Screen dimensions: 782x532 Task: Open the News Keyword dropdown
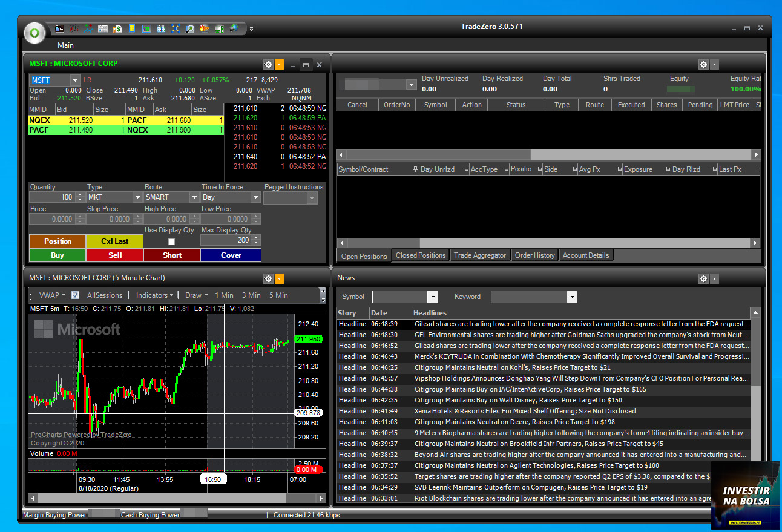[x=572, y=297]
